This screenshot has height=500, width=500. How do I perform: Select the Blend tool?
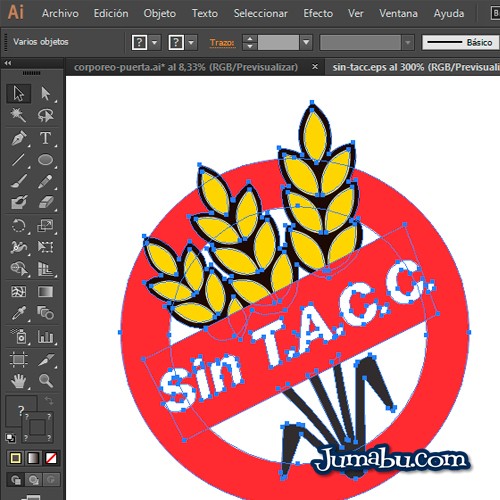pos(45,313)
